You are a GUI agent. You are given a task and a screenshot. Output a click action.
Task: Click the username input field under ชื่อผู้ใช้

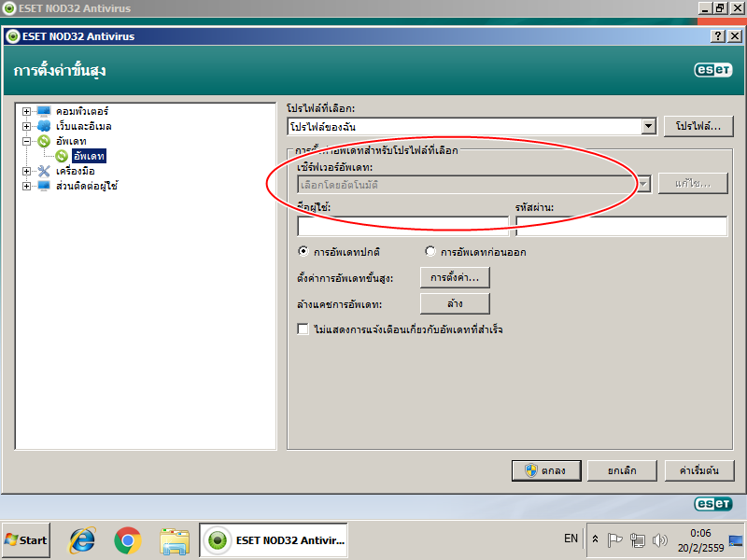coord(403,226)
